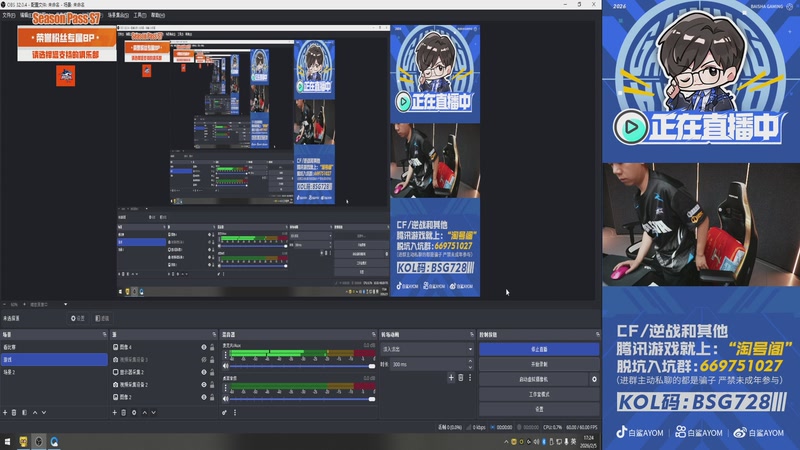800x450 pixels.
Task: Open source properties gear in Sources panel toolbar
Action: tap(134, 412)
